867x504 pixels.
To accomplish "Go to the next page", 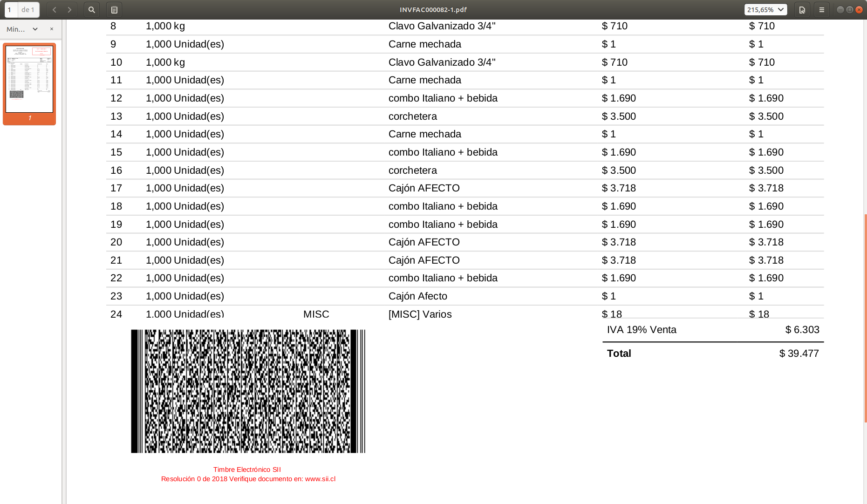I will click(69, 9).
